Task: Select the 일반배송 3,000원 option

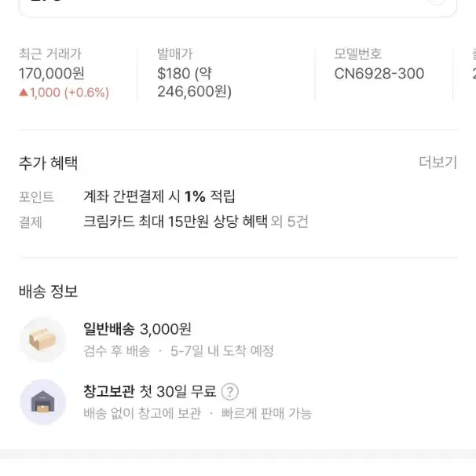Action: 137,329
